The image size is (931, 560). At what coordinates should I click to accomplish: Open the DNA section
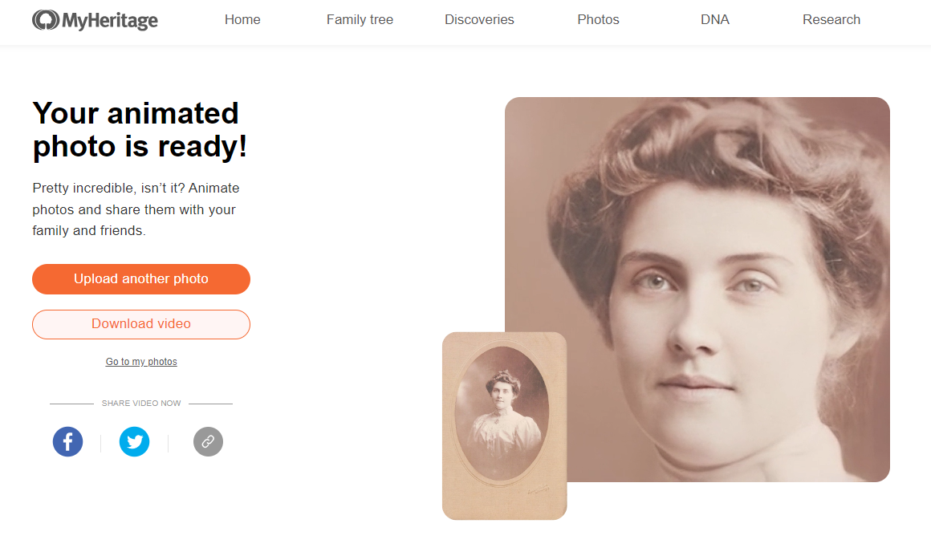[714, 20]
